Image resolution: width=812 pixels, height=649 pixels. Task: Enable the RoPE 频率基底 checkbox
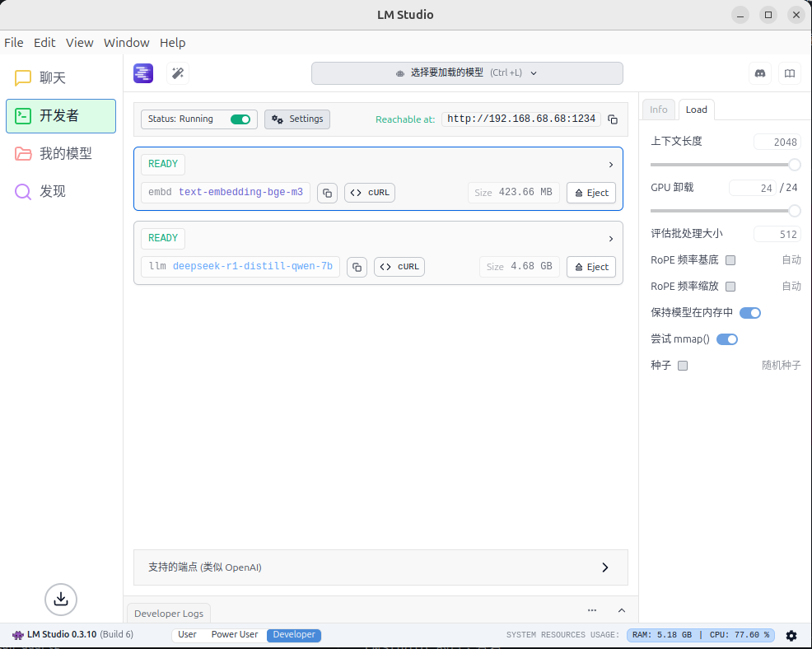(x=730, y=260)
